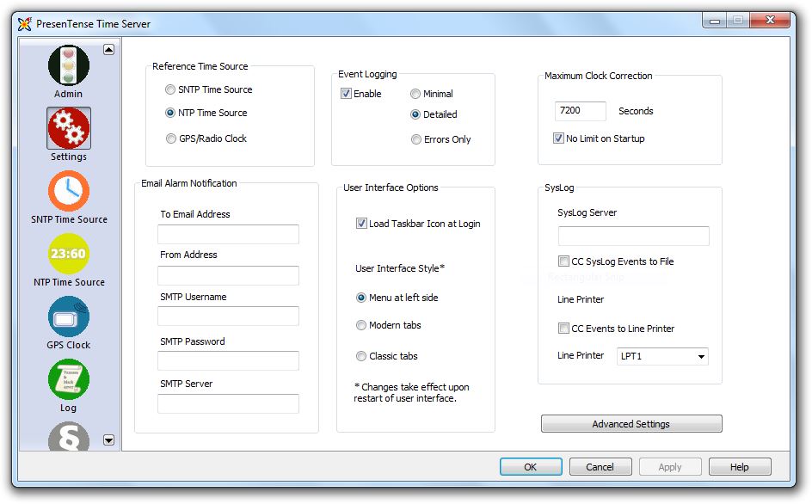Viewport: 812px width, 504px height.
Task: Click the NTP Time Source 23:60 icon
Action: 67,255
